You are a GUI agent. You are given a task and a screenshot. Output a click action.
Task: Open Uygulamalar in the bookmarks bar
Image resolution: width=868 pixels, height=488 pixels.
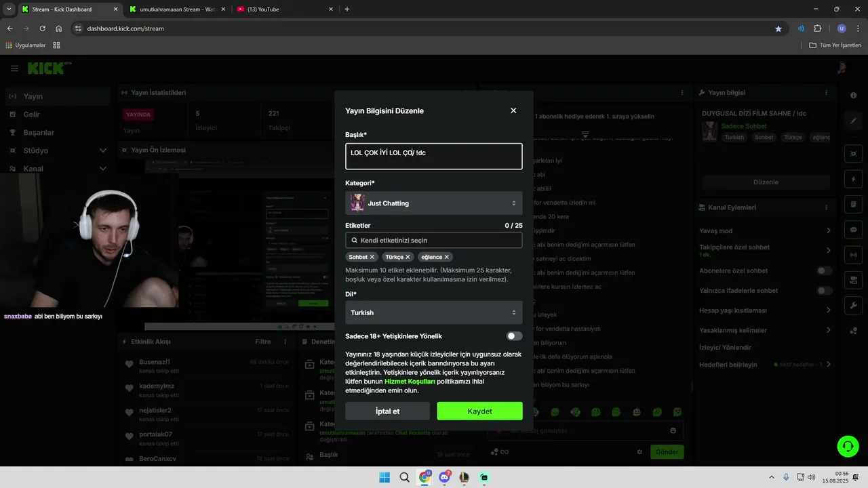(26, 45)
